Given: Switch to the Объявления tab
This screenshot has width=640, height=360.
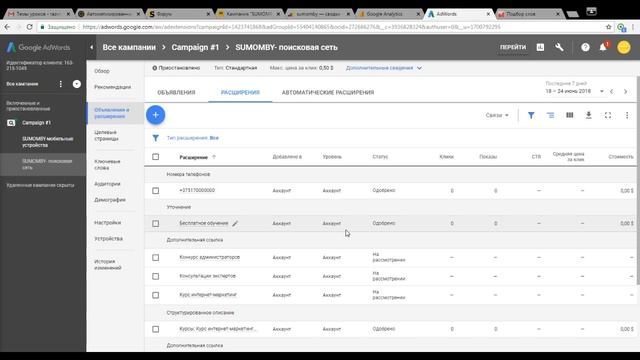Looking at the screenshot, I should click(176, 92).
